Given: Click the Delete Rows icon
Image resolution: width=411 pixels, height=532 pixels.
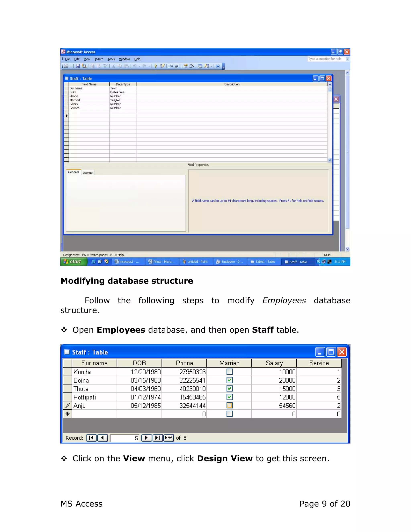Looking at the screenshot, I should 177,66.
